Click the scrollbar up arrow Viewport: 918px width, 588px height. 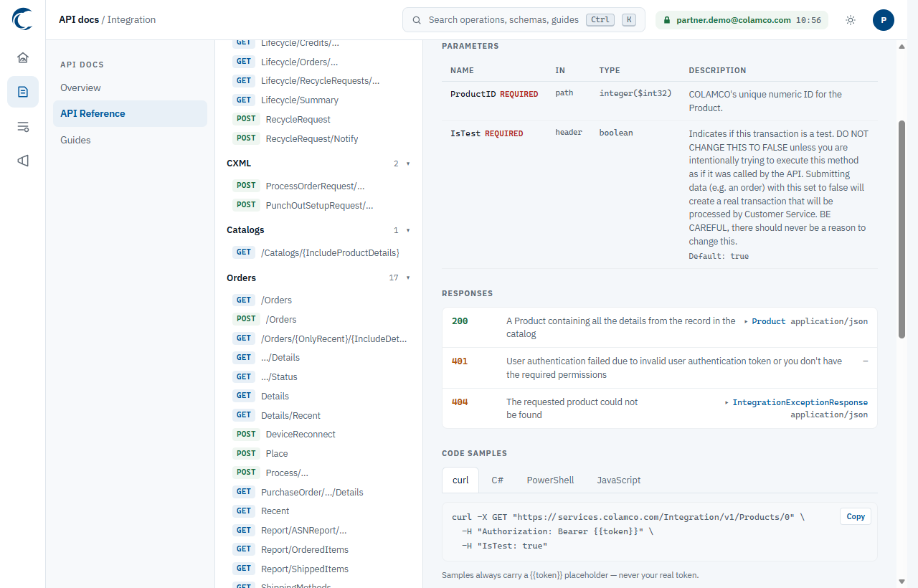(902, 47)
